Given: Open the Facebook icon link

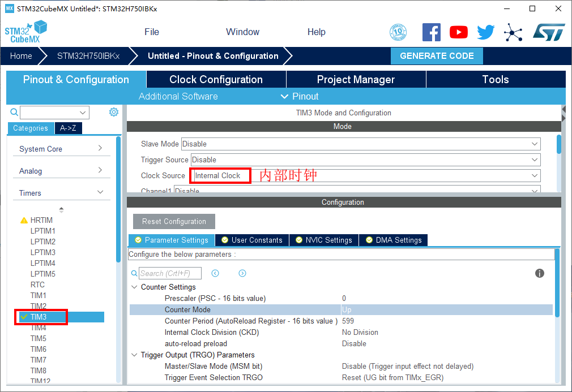Looking at the screenshot, I should pyautogui.click(x=432, y=32).
